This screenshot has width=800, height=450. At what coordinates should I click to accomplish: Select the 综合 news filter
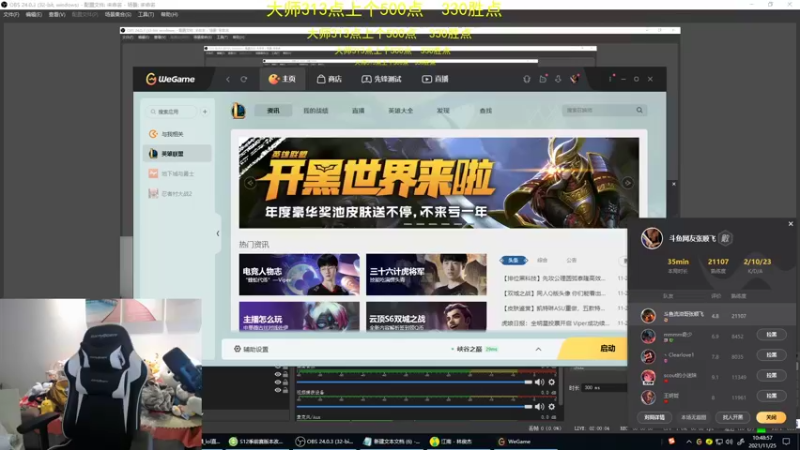542,260
